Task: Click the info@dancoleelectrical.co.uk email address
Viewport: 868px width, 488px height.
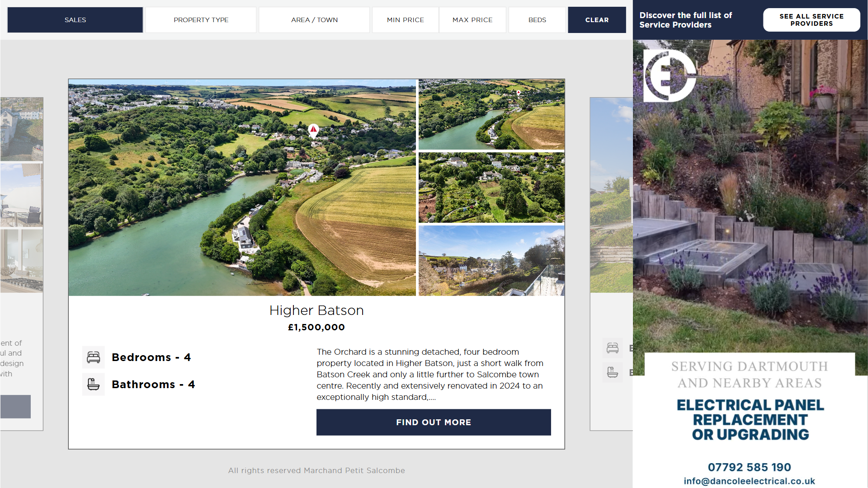Action: (749, 481)
